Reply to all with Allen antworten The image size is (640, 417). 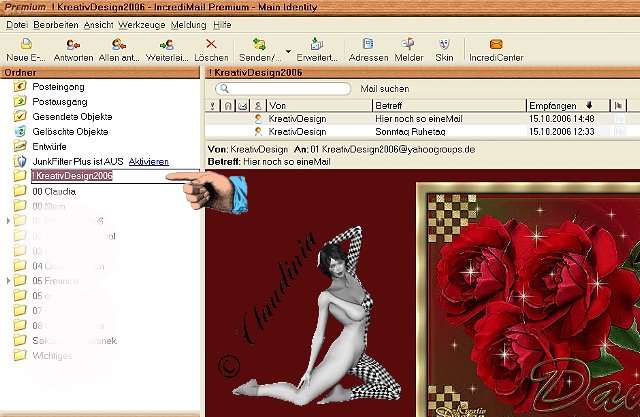119,49
